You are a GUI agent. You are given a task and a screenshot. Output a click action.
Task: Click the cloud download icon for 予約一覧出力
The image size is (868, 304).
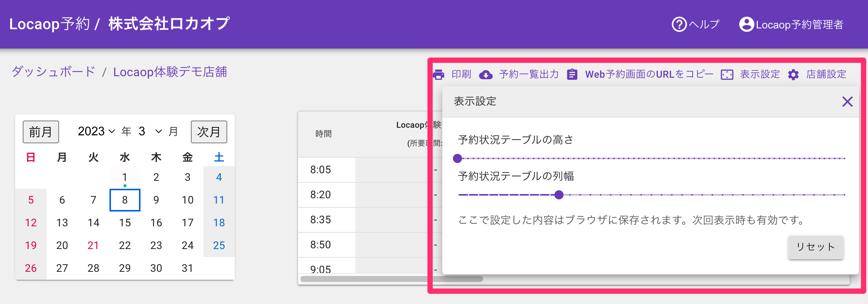click(x=486, y=75)
